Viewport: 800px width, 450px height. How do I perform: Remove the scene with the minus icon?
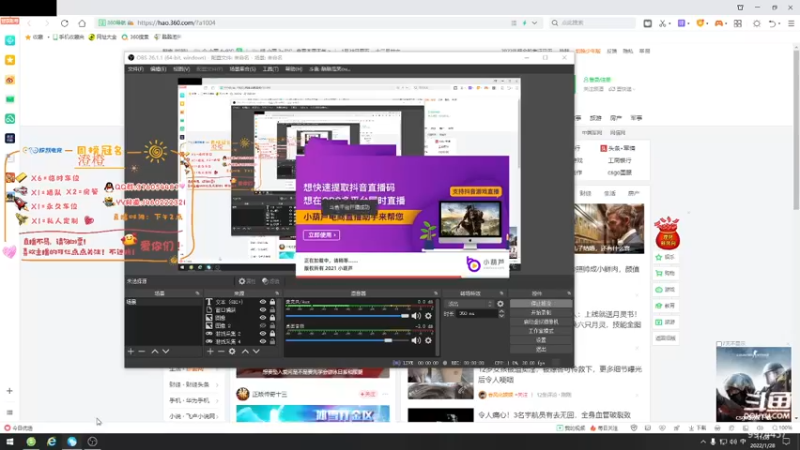pyautogui.click(x=142, y=352)
